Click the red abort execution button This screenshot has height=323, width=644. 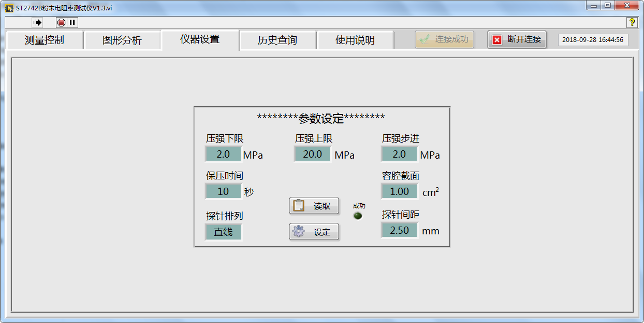[x=62, y=22]
